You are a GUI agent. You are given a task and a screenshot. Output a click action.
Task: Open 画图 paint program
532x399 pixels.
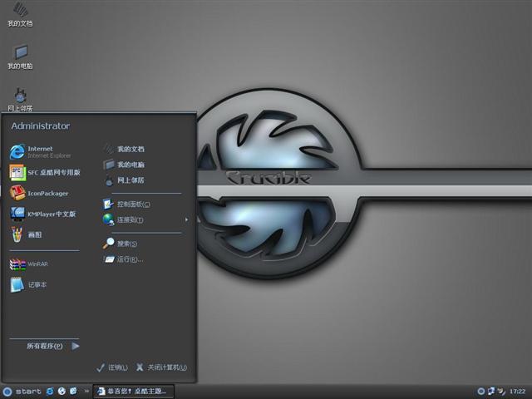[26, 234]
